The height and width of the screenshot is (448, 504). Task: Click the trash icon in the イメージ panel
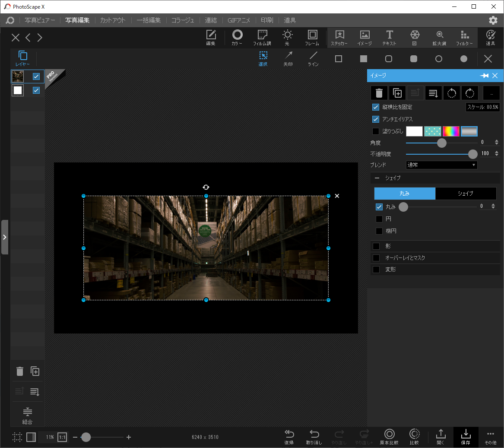[x=379, y=93]
